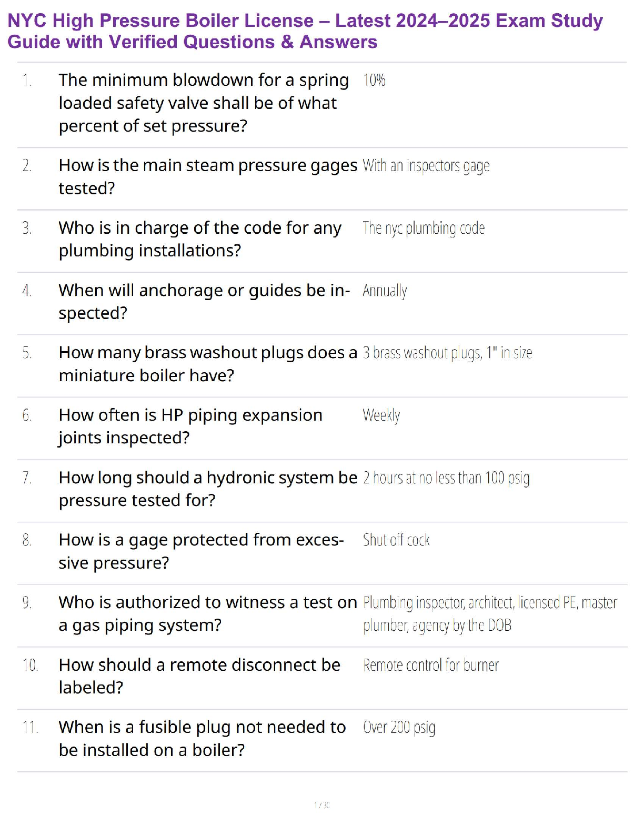Click question about plumbing installations code

tap(199, 239)
